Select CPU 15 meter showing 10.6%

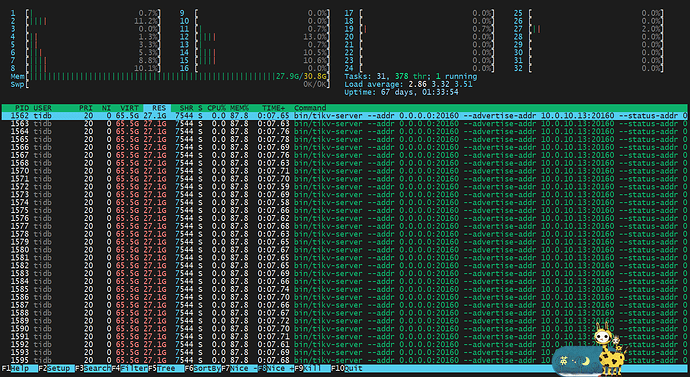tap(255, 60)
